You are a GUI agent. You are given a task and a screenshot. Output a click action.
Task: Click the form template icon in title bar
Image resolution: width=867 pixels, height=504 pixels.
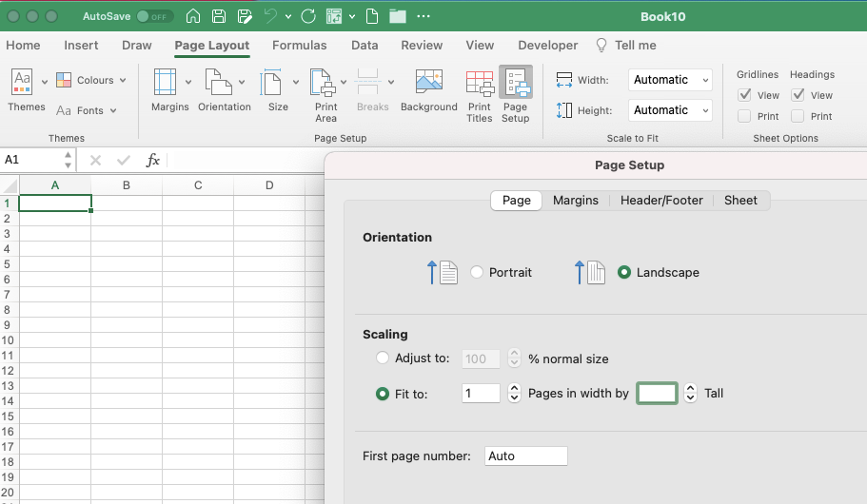334,16
